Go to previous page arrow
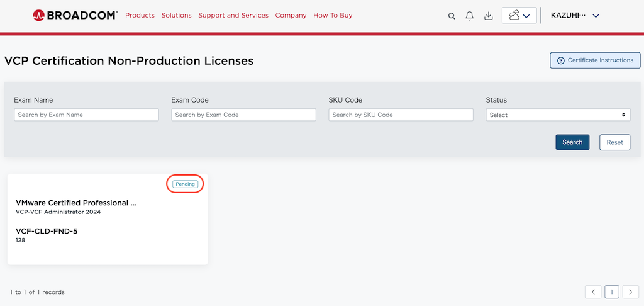This screenshot has width=644, height=306. 593,292
